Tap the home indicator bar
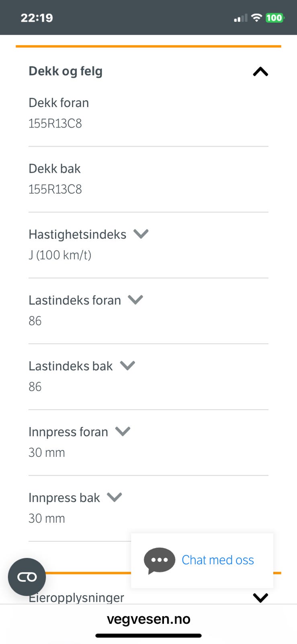This screenshot has height=644, width=297. pyautogui.click(x=148, y=636)
